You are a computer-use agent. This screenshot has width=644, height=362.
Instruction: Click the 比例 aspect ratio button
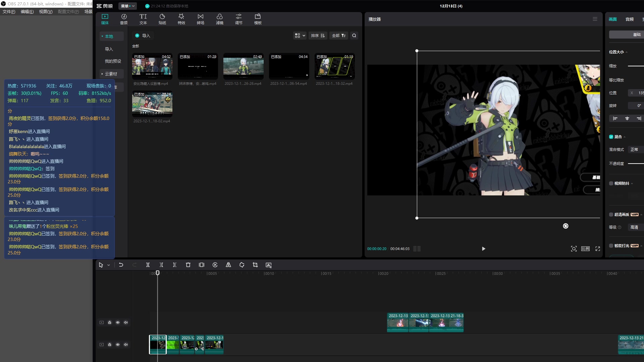586,249
